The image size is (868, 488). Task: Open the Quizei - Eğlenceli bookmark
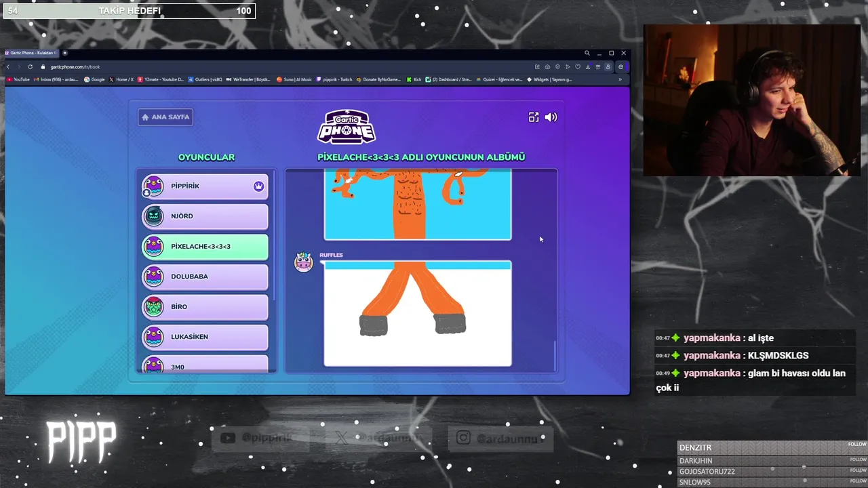pos(499,79)
